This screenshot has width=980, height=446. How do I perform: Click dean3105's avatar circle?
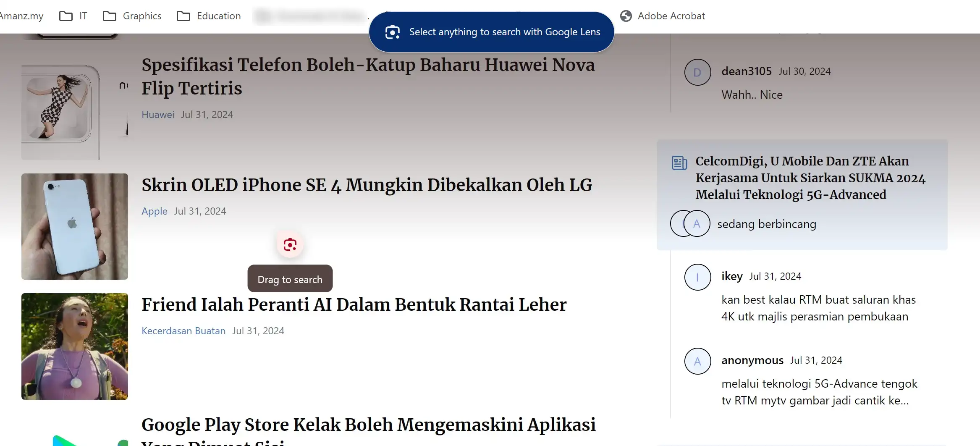tap(697, 73)
